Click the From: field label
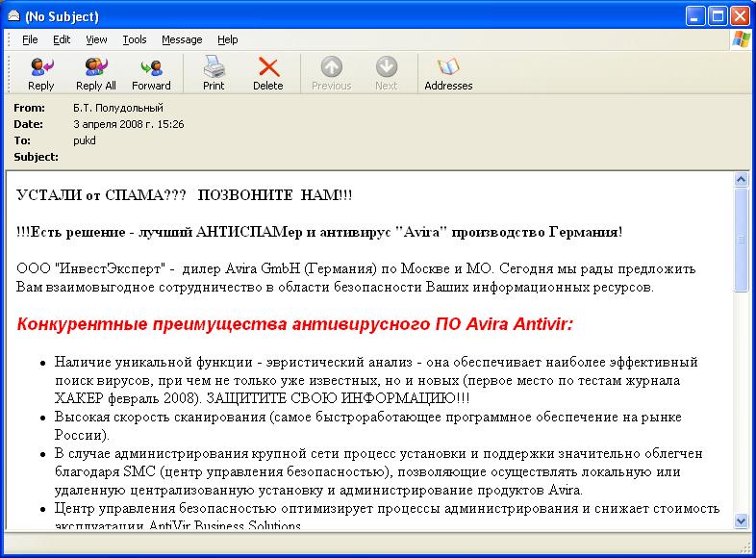The height and width of the screenshot is (558, 756). 30,108
